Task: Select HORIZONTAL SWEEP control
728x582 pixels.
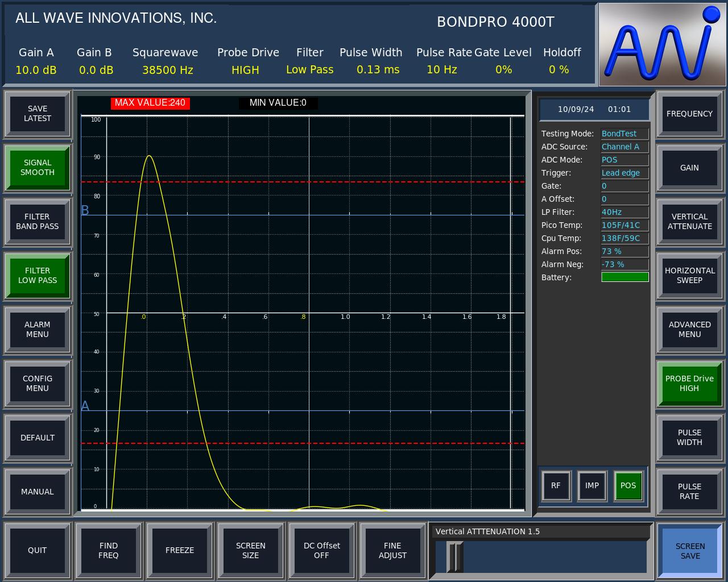Action: [x=690, y=276]
